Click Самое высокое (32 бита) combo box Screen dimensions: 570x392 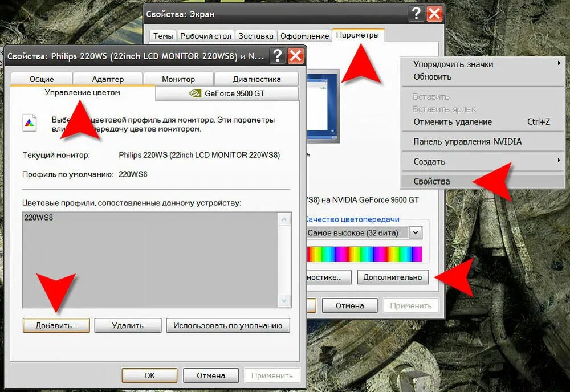point(364,232)
